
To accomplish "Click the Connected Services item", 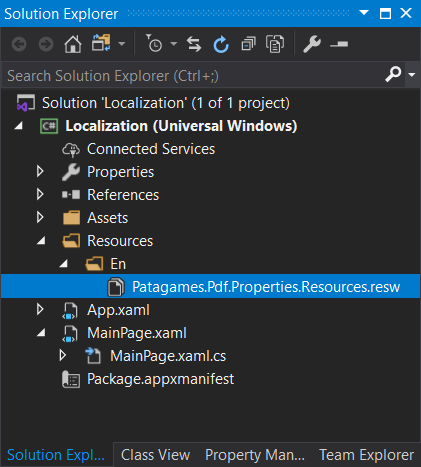I will click(x=151, y=149).
